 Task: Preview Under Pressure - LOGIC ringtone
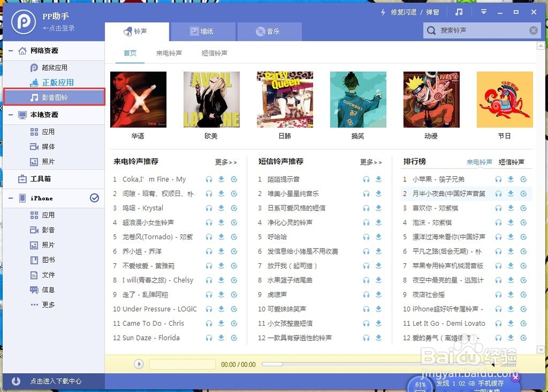tap(209, 309)
